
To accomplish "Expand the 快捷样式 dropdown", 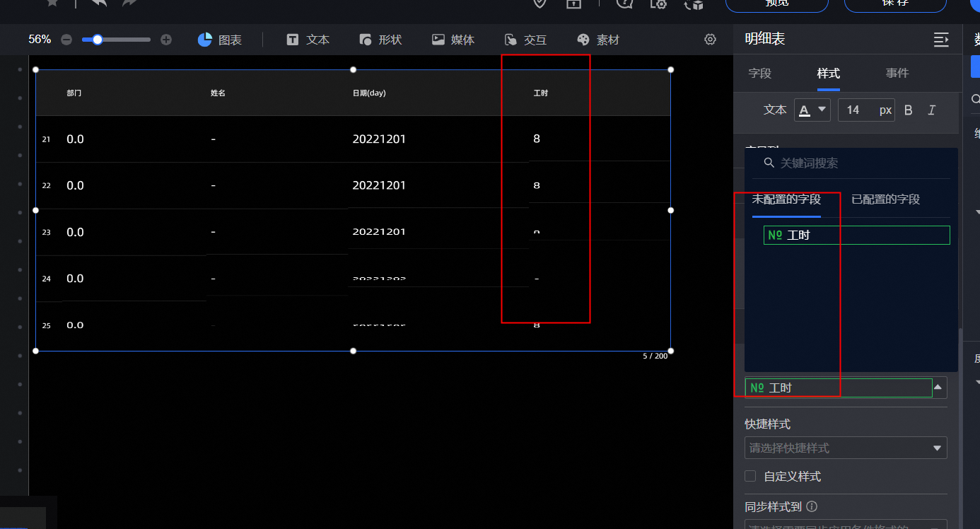I will 845,448.
